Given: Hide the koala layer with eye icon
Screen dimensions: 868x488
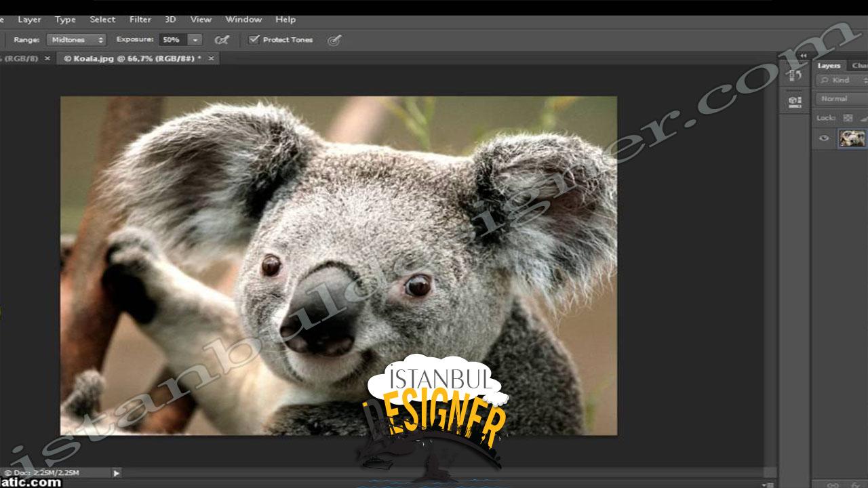Looking at the screenshot, I should tap(824, 138).
